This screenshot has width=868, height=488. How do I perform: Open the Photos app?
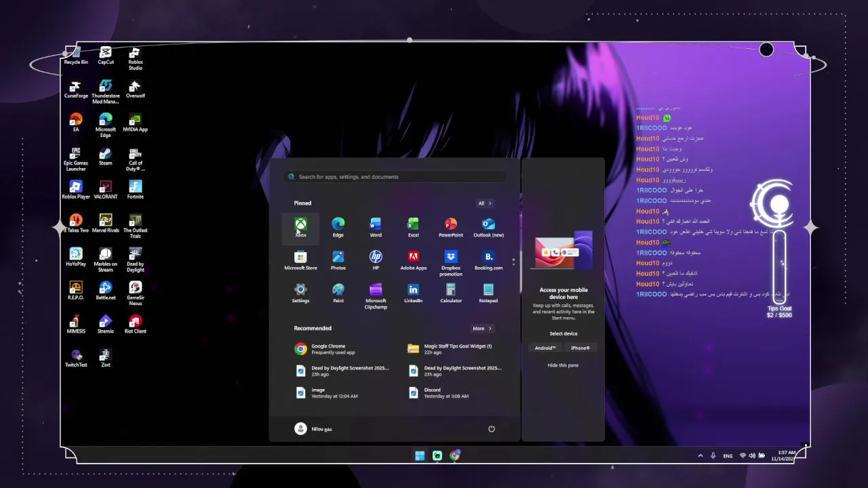[338, 260]
